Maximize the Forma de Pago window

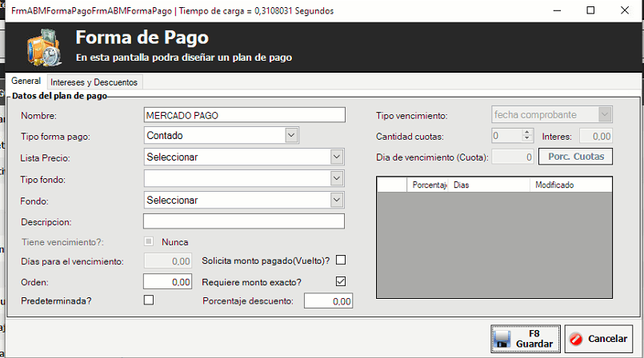click(590, 11)
